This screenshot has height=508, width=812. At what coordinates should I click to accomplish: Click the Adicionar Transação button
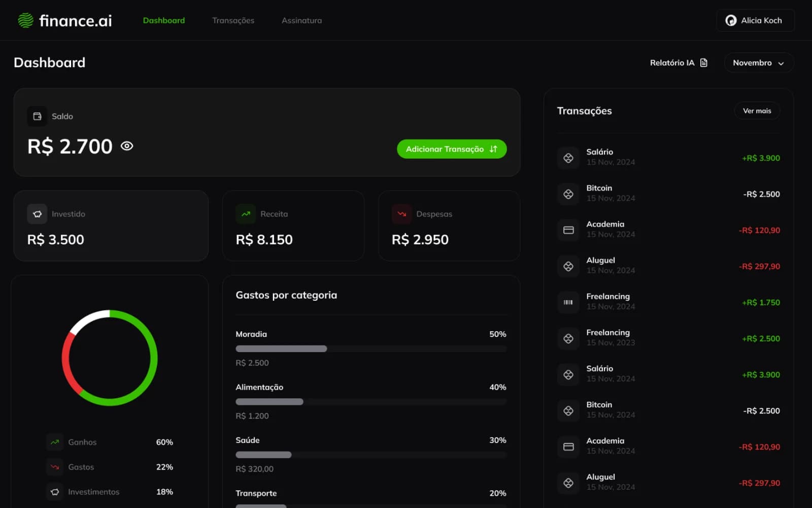click(x=452, y=149)
